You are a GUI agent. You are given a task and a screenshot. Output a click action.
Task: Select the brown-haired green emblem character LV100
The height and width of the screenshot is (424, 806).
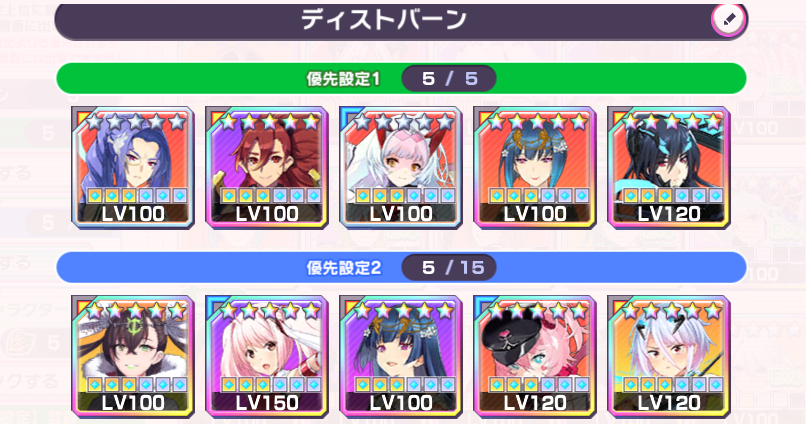133,357
